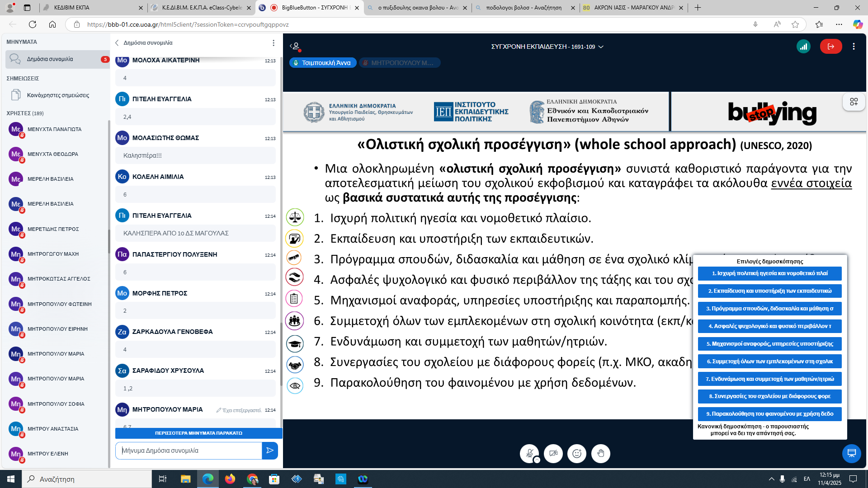The width and height of the screenshot is (868, 488).
Task: Vote poll option 2 Εκπαίδευση και υποστήριξη
Action: [x=769, y=291]
